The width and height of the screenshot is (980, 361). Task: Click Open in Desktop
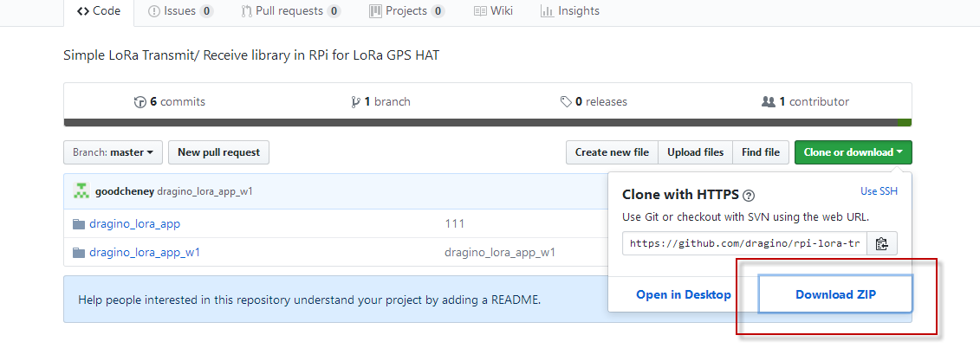(683, 295)
